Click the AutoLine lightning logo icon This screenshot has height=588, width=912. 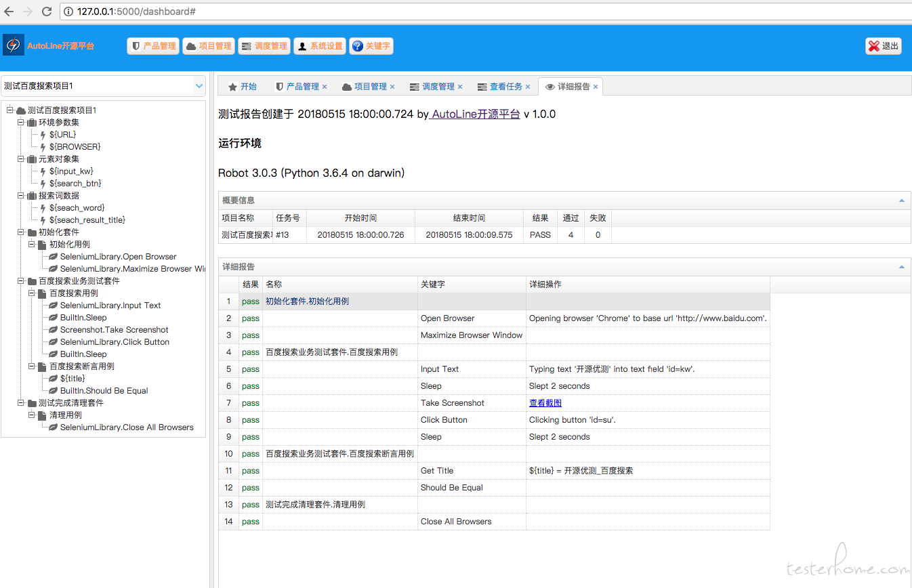13,45
